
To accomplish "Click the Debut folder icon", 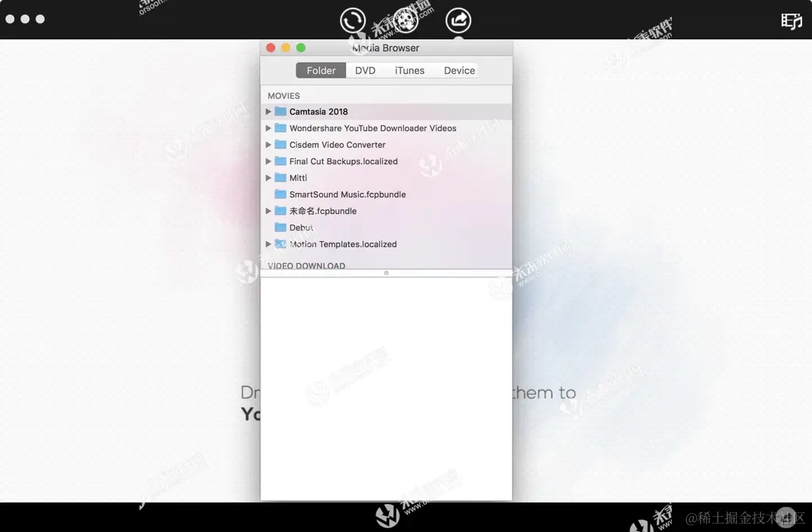I will [x=280, y=227].
